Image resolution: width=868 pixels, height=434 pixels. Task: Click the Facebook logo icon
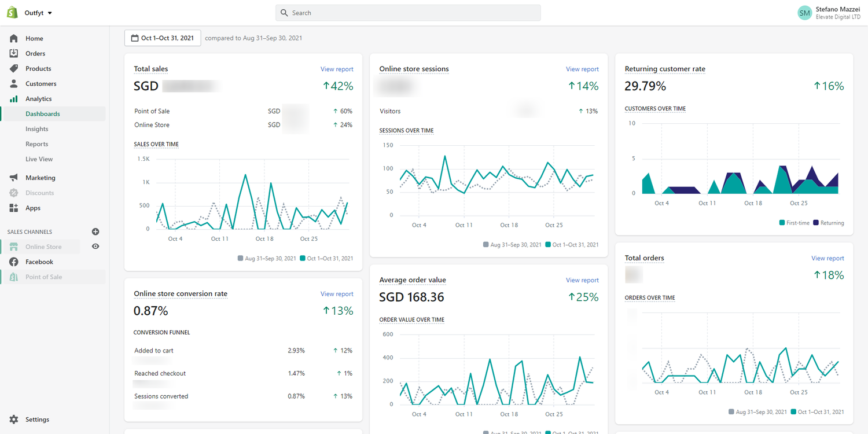tap(14, 262)
